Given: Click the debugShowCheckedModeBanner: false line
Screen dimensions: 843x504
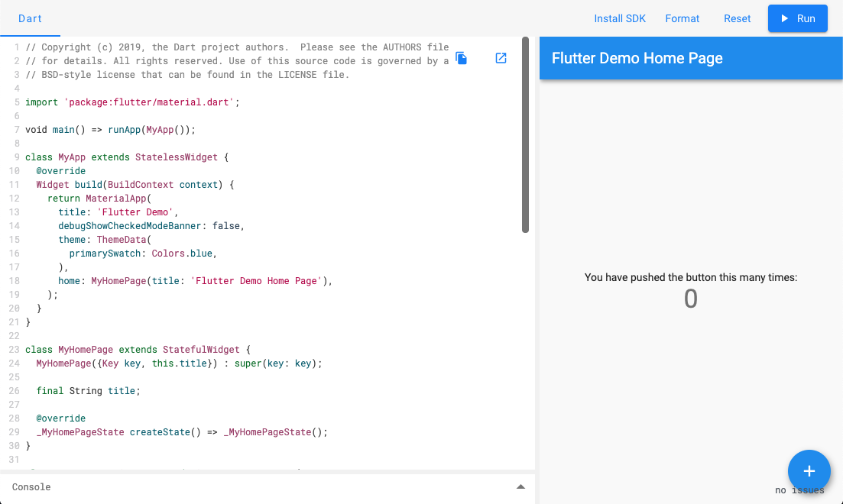Looking at the screenshot, I should click(151, 226).
